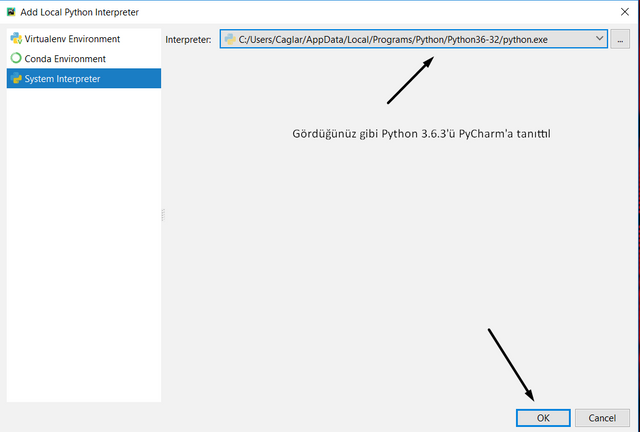
Task: Confirm with the OK button
Action: 543,417
